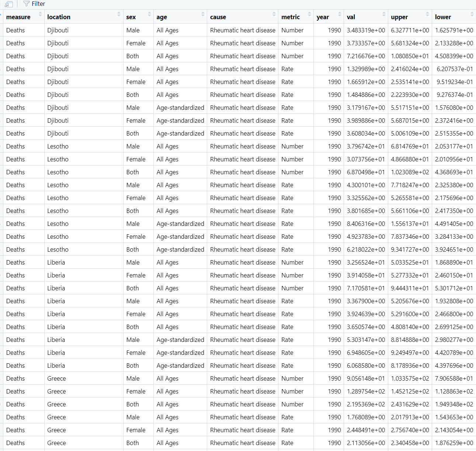Select upper cell 4.808140e+00

click(410, 327)
